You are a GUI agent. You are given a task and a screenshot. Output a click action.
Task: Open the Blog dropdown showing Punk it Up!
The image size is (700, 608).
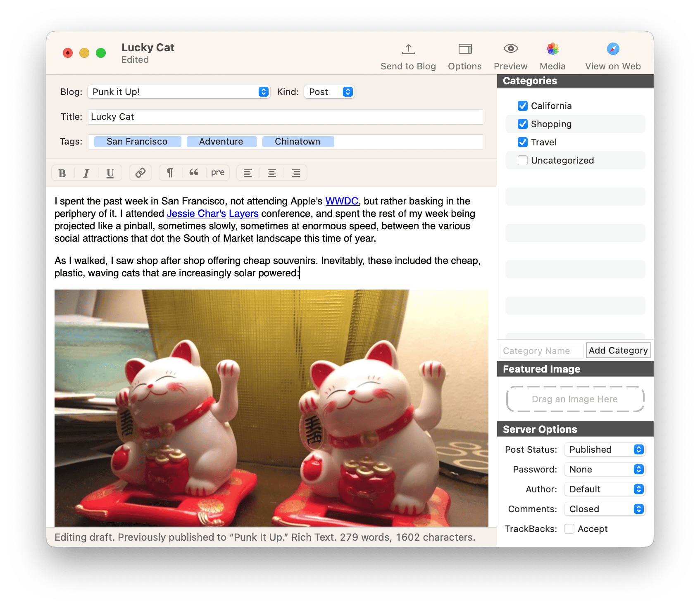[x=179, y=92]
